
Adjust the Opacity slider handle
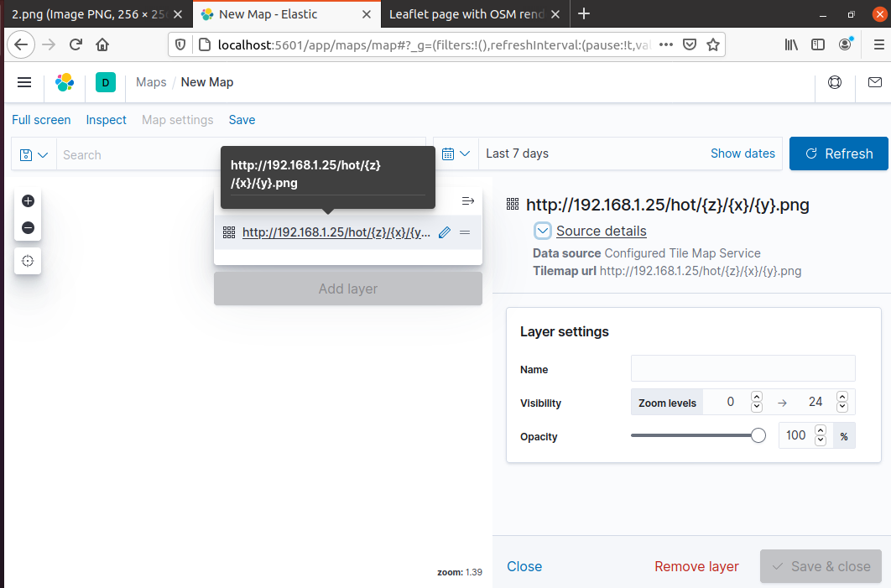[x=758, y=435]
